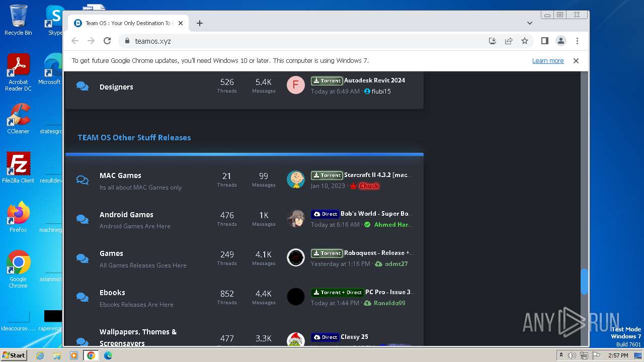This screenshot has height=362, width=644.
Task: Open Microsoft Edge from taskbar
Action: (x=108, y=355)
